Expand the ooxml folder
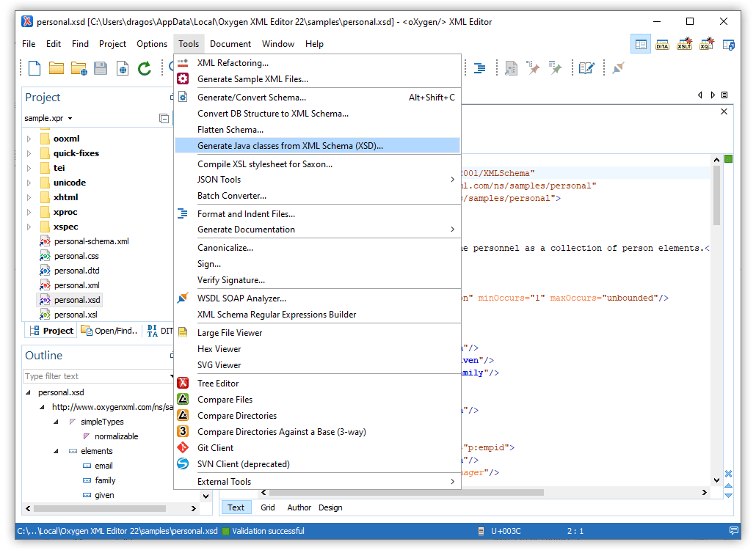This screenshot has height=550, width=756. (29, 139)
